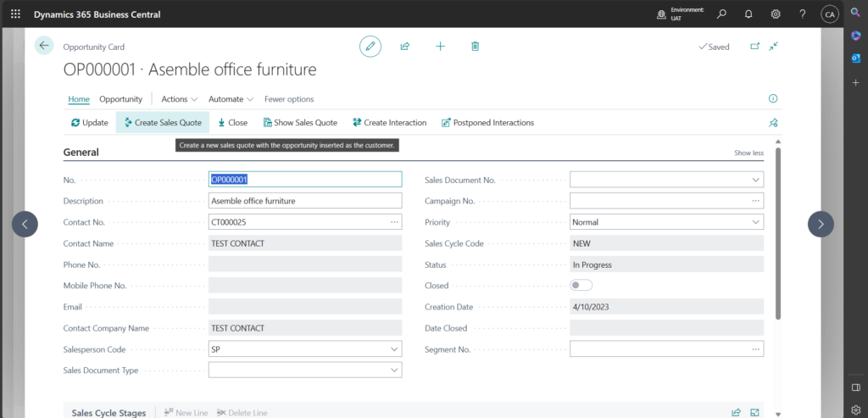Click the sidebar settings gear at bottom
868x418 pixels.
pyautogui.click(x=856, y=410)
